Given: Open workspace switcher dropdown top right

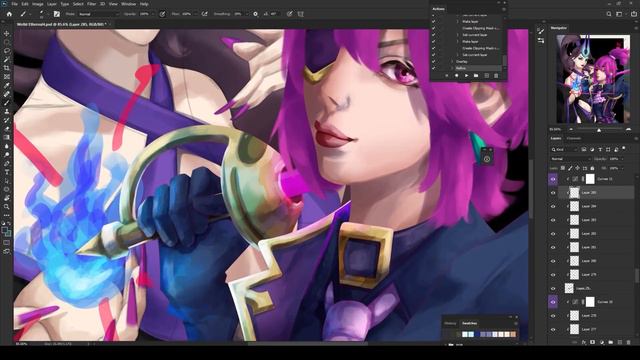Looking at the screenshot, I should [620, 14].
